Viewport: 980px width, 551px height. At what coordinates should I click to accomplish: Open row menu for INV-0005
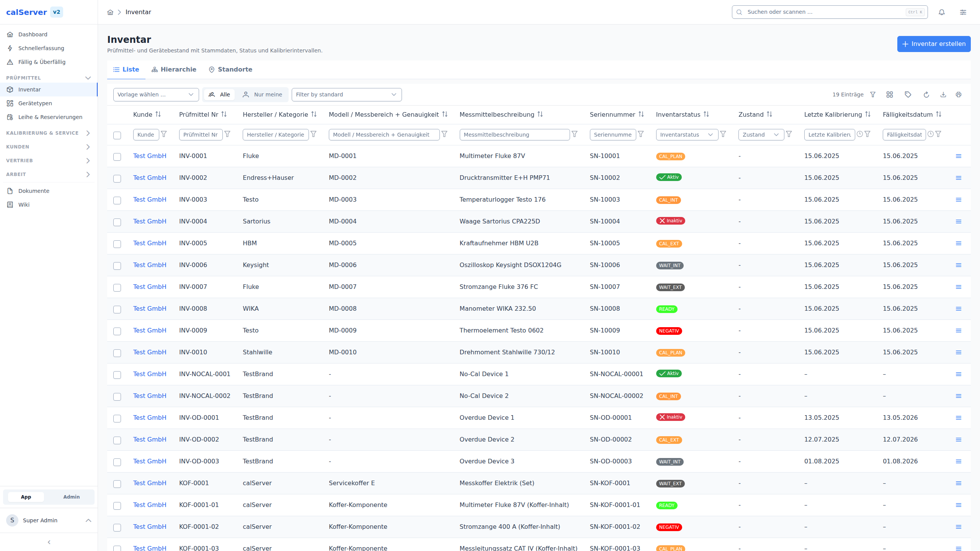[959, 243]
